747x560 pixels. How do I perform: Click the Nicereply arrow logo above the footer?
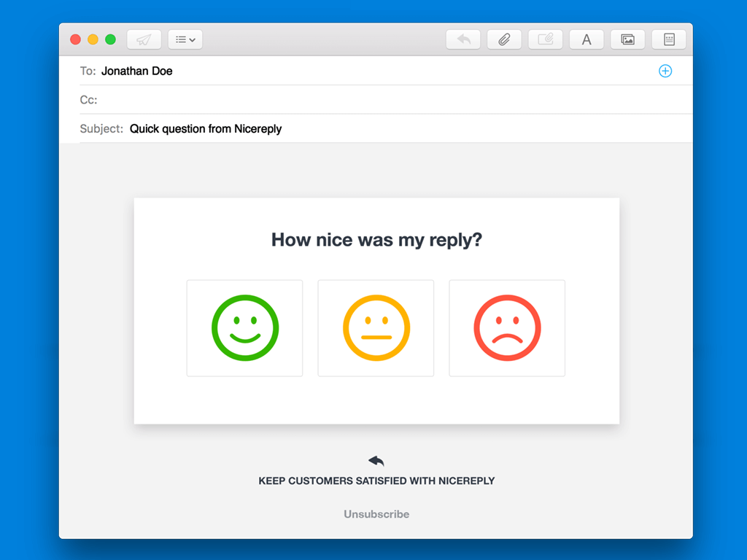click(376, 460)
